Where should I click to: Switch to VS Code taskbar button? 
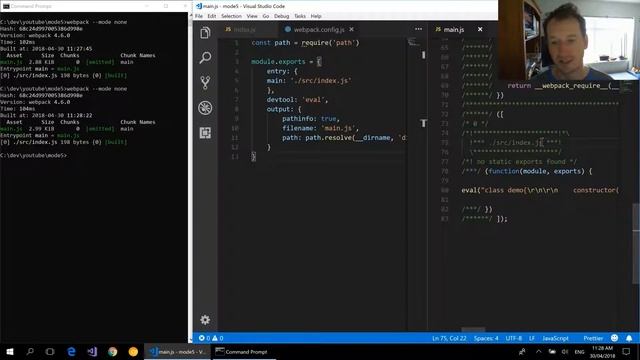(x=177, y=351)
